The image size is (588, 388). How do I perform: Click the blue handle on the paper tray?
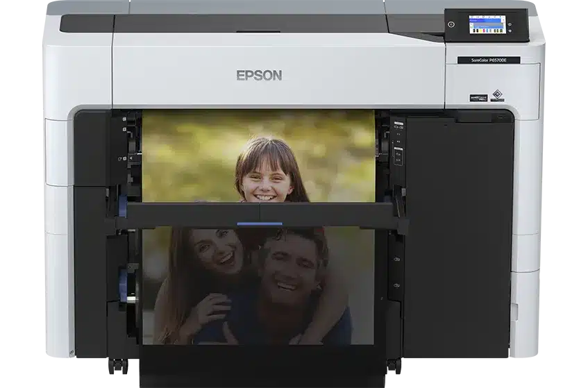coord(260,223)
